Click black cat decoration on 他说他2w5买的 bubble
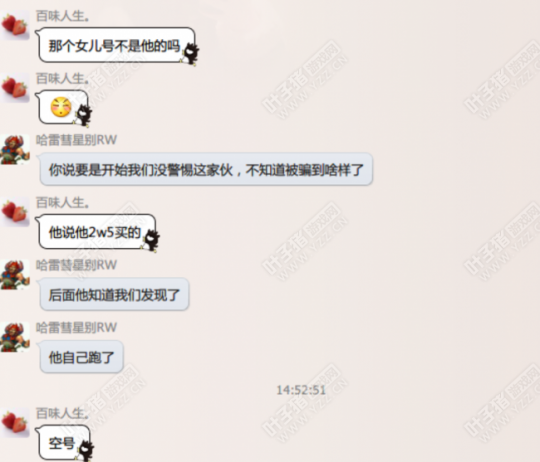The height and width of the screenshot is (462, 540). click(151, 241)
